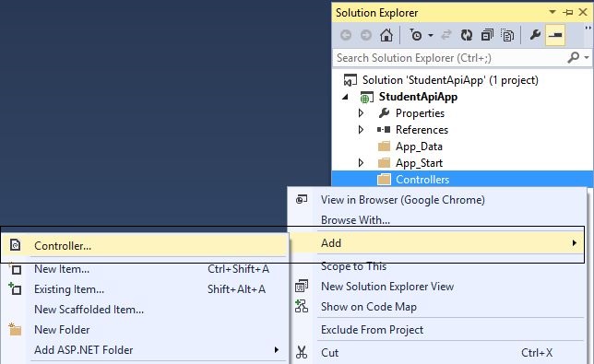The height and width of the screenshot is (364, 594).
Task: Click the Back navigation icon in Solution Explorer
Action: 346,35
